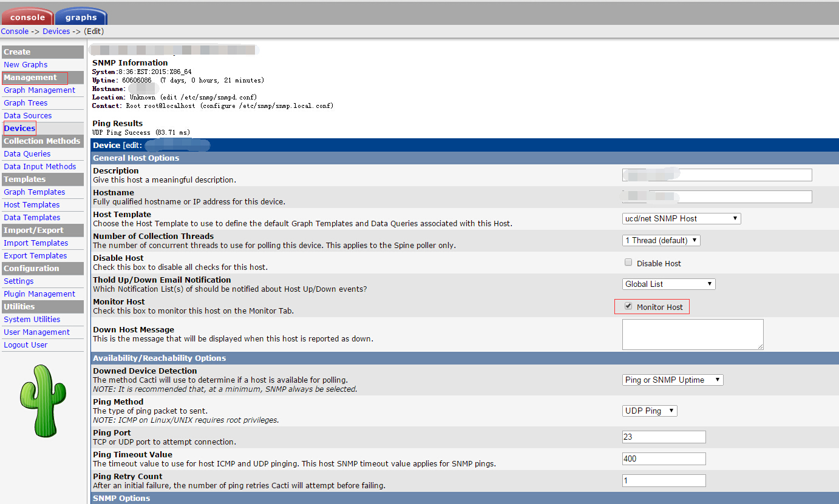
Task: Click the Management sidebar section header
Action: [x=42, y=78]
